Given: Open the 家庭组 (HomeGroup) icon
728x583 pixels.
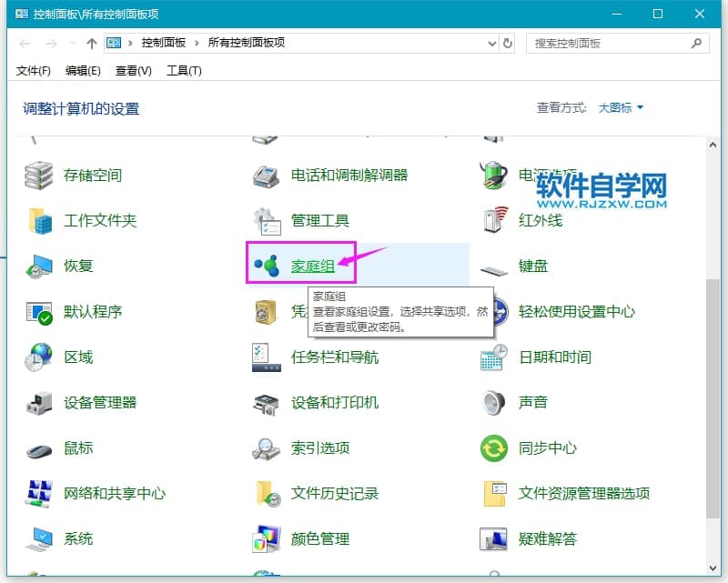Looking at the screenshot, I should pos(267,266).
